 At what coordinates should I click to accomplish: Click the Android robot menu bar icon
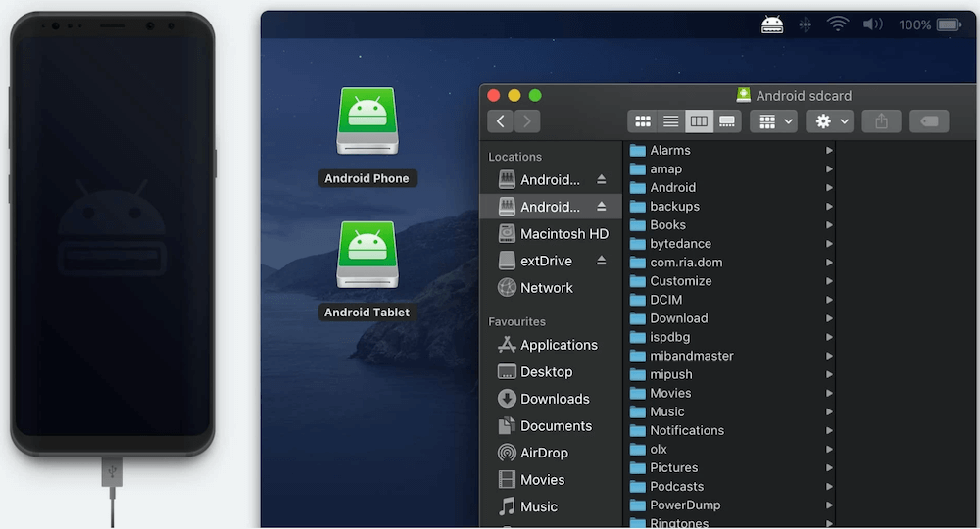(x=772, y=24)
